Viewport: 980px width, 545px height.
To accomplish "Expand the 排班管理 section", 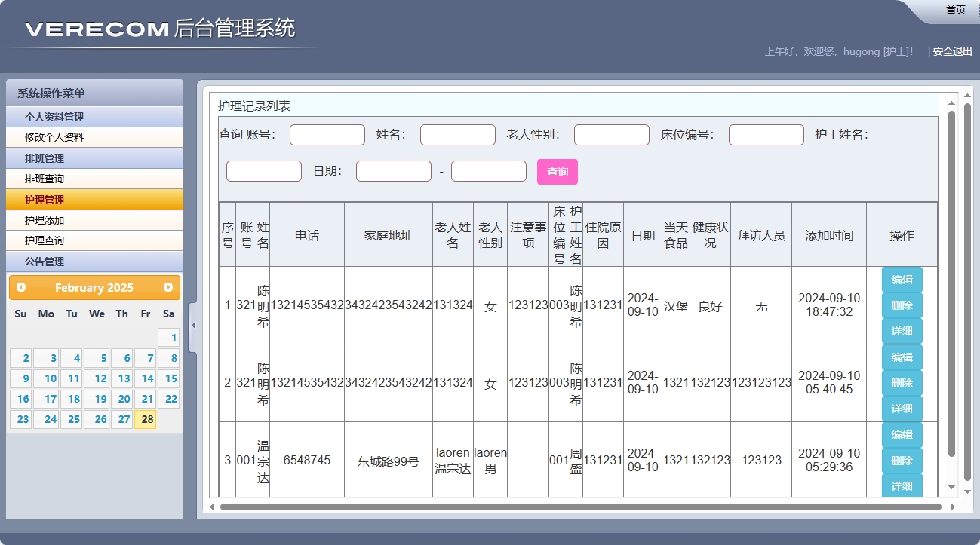I will (x=94, y=158).
